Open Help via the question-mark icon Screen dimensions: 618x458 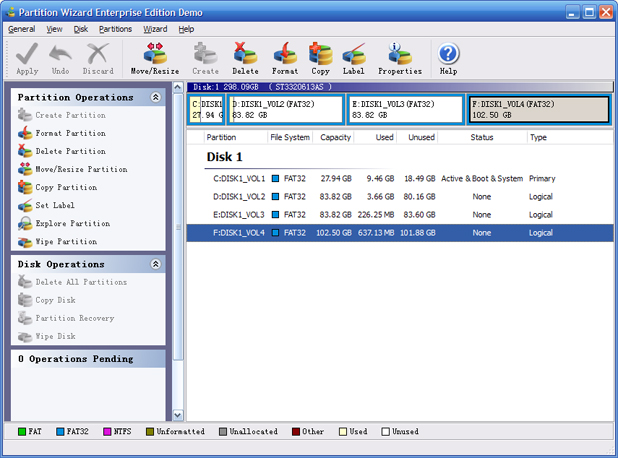448,54
